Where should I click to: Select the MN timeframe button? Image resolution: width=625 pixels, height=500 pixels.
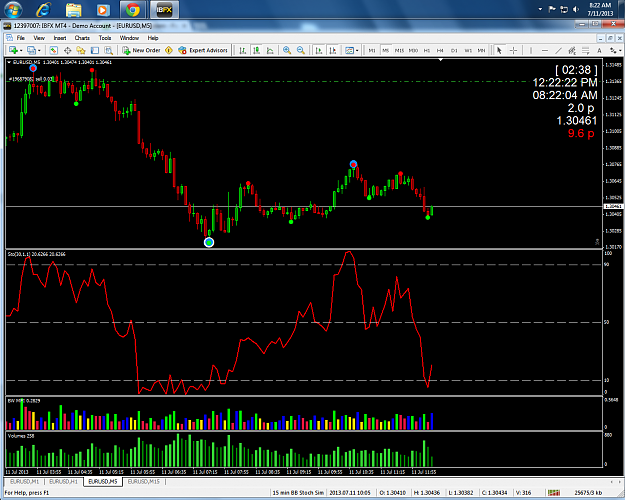pyautogui.click(x=482, y=50)
